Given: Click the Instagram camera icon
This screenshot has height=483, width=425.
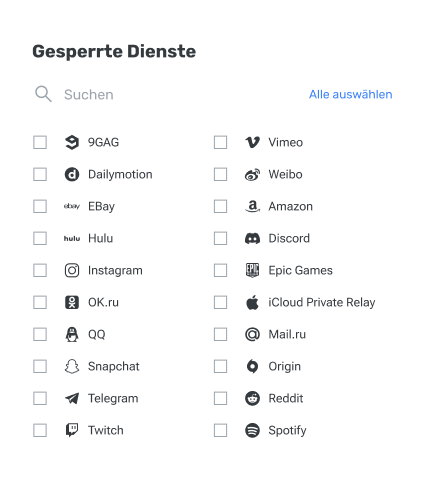Looking at the screenshot, I should (72, 270).
